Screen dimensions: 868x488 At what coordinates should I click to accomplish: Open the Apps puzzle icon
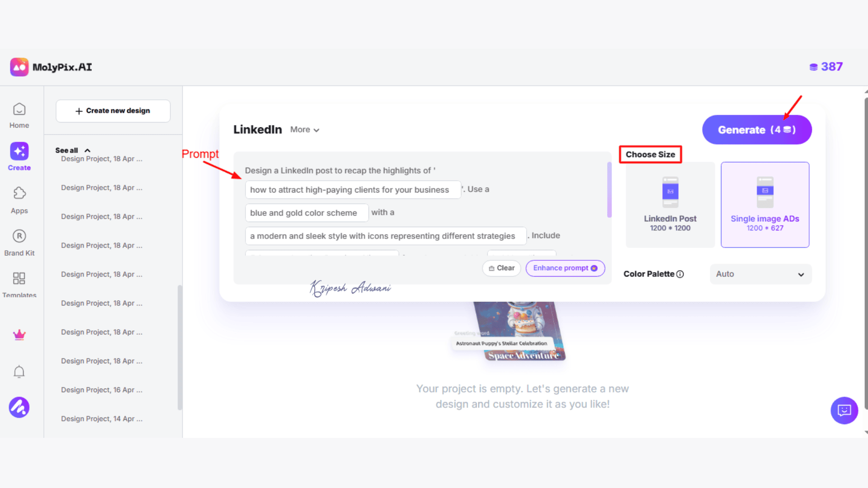coord(19,193)
